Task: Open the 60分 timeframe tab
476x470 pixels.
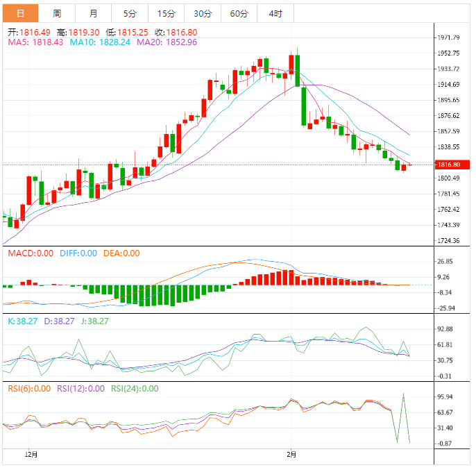Action: tap(239, 13)
